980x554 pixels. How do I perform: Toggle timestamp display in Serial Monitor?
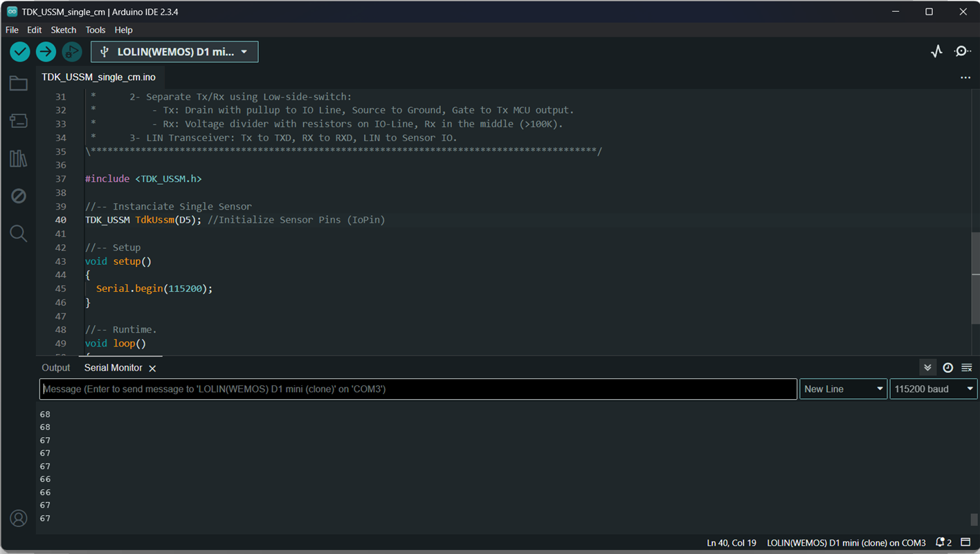[947, 368]
